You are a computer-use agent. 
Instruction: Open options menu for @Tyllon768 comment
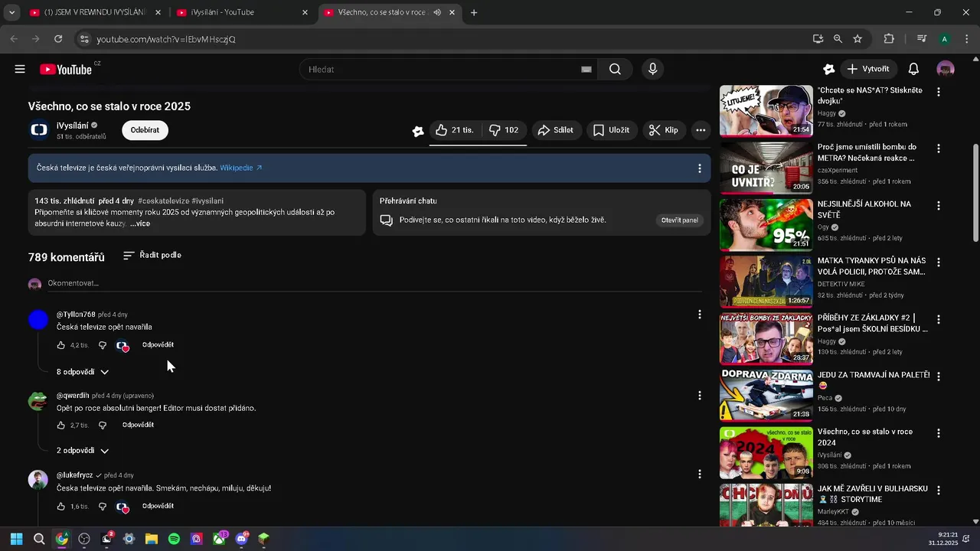click(x=699, y=315)
